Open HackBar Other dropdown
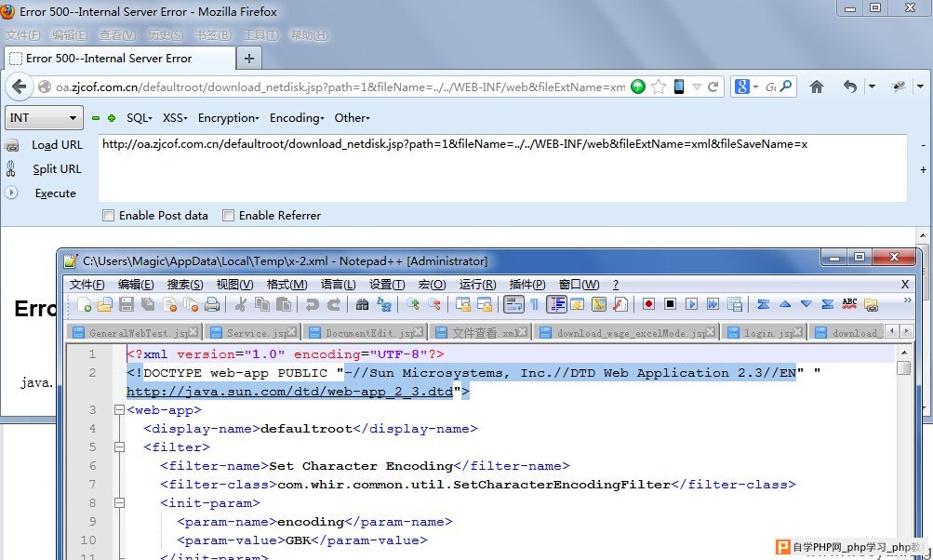 [352, 118]
